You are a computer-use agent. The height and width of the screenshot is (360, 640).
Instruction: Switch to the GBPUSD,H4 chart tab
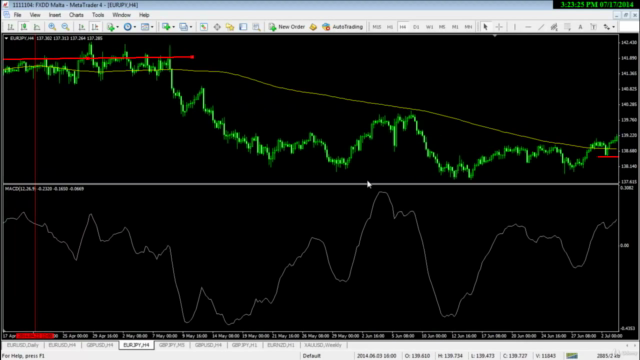[x=100, y=345]
